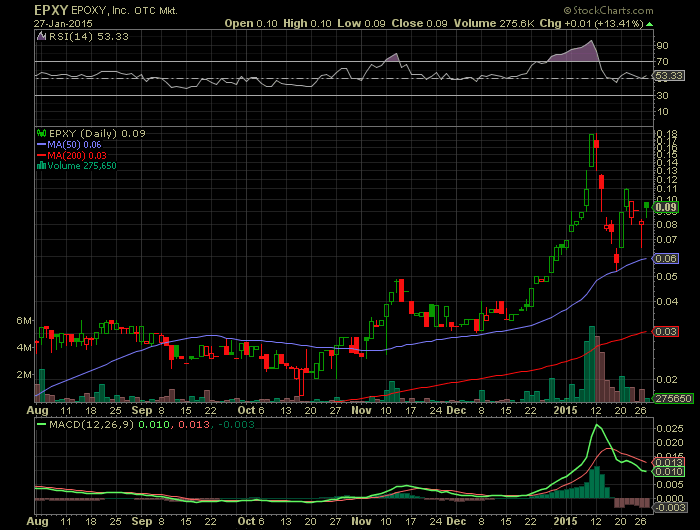Click the 53.33 RSI value tag

[669, 75]
